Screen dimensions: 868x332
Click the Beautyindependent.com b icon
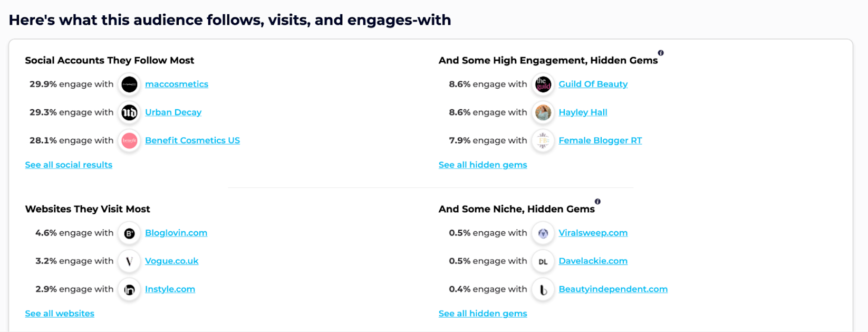coord(543,289)
